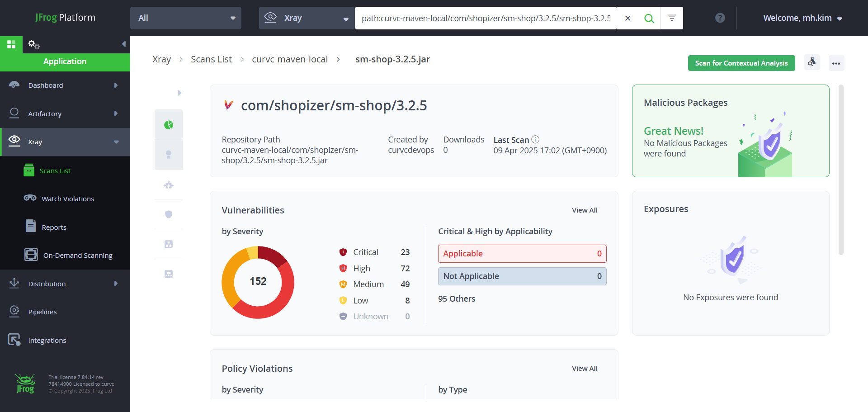
Task: Open the Welcome, mh.kim user menu
Action: pos(802,18)
